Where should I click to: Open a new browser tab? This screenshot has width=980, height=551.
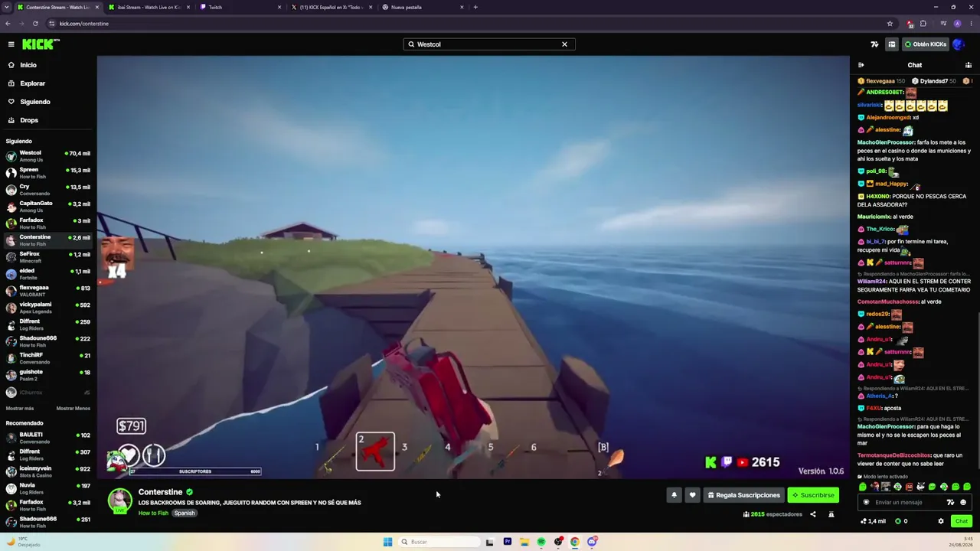coord(475,8)
